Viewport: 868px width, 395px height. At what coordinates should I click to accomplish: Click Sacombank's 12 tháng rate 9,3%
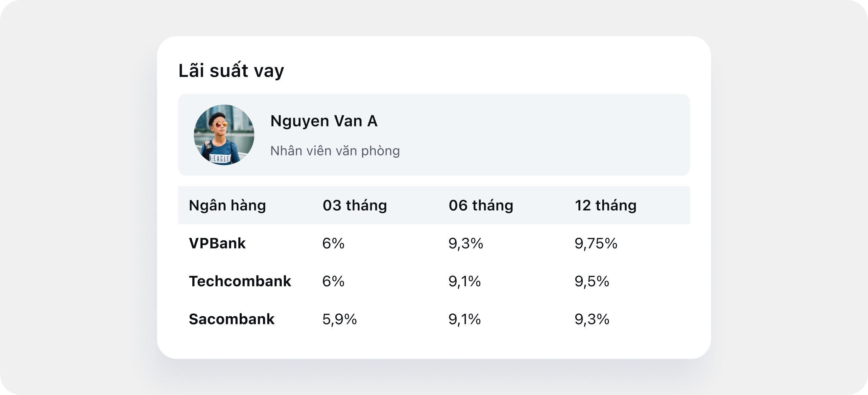592,319
